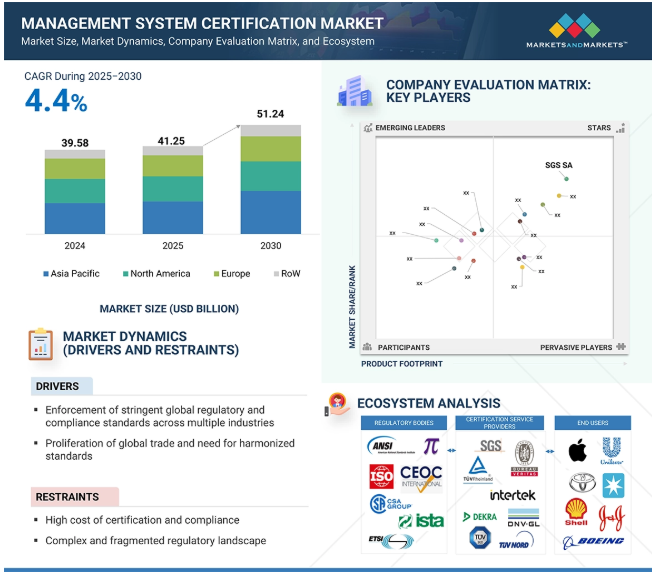Click the Toyota logo
This screenshot has width=652, height=574.
point(582,482)
